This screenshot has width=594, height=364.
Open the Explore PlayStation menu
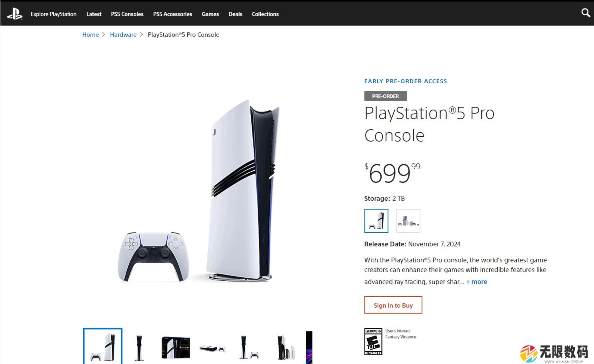[54, 14]
